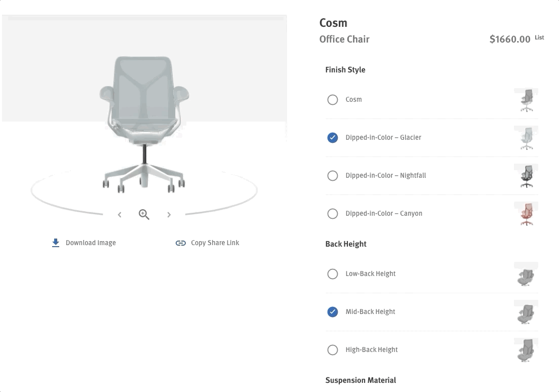This screenshot has height=392, width=559.
Task: Zoom in on the chair image
Action: pos(144,215)
